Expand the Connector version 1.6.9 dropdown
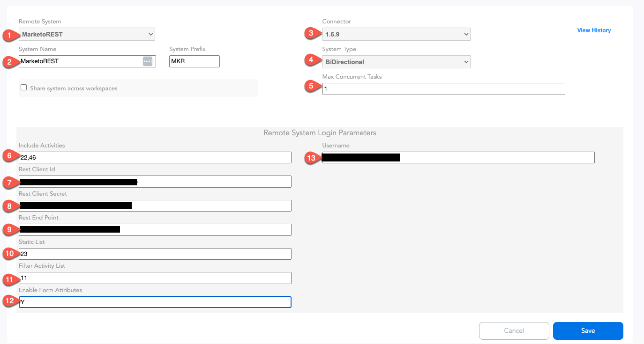This screenshot has height=344, width=644. click(x=396, y=34)
